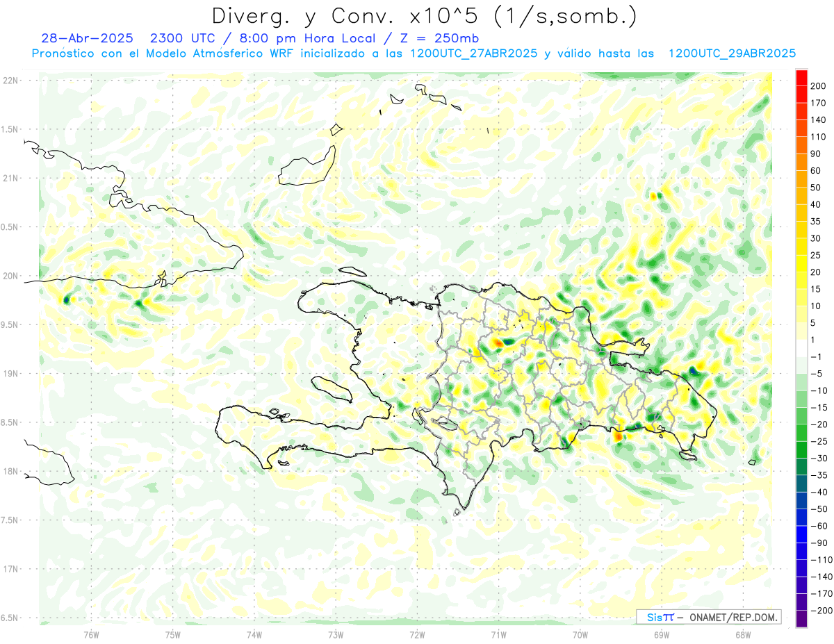
Task: Click the "19N" latitude label
Action: [10, 373]
